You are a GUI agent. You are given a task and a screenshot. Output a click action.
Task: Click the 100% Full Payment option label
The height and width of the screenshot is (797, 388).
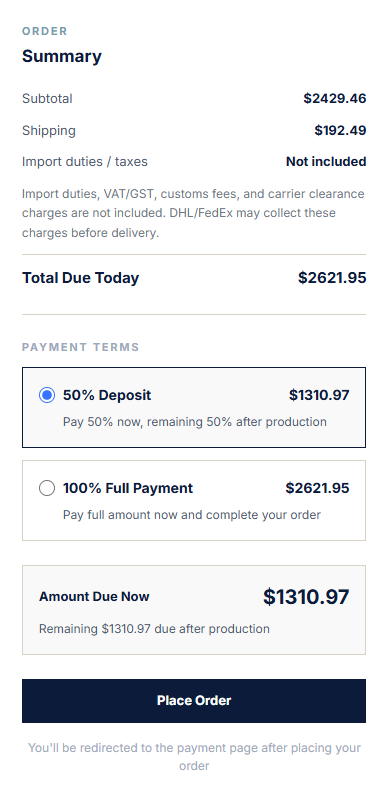tap(128, 488)
